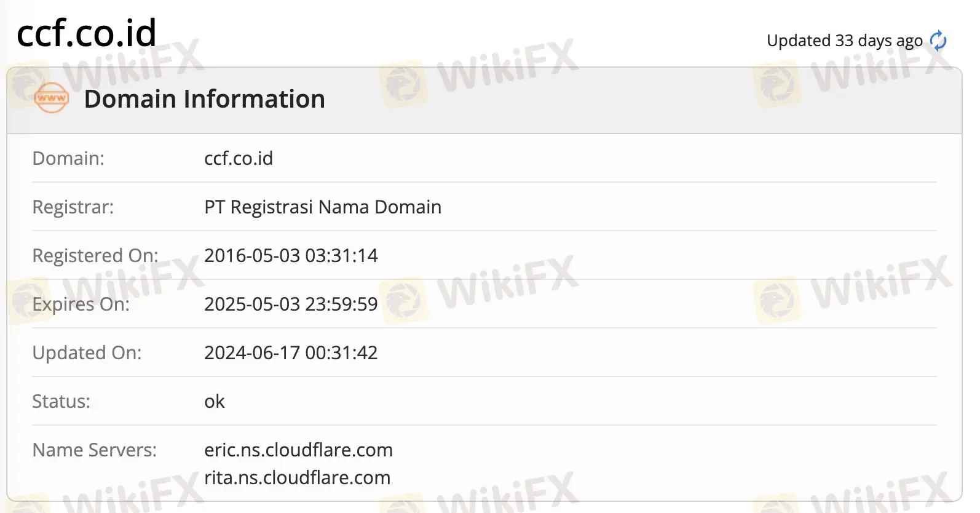The height and width of the screenshot is (513, 980).
Task: Select the updated date 2024-06-17 00:31:42
Action: coord(291,352)
